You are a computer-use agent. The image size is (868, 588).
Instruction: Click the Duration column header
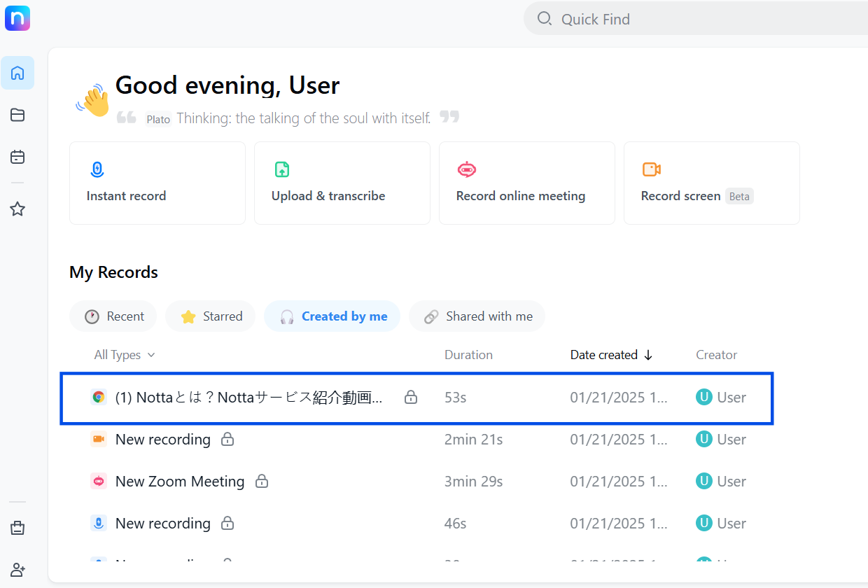pos(468,355)
